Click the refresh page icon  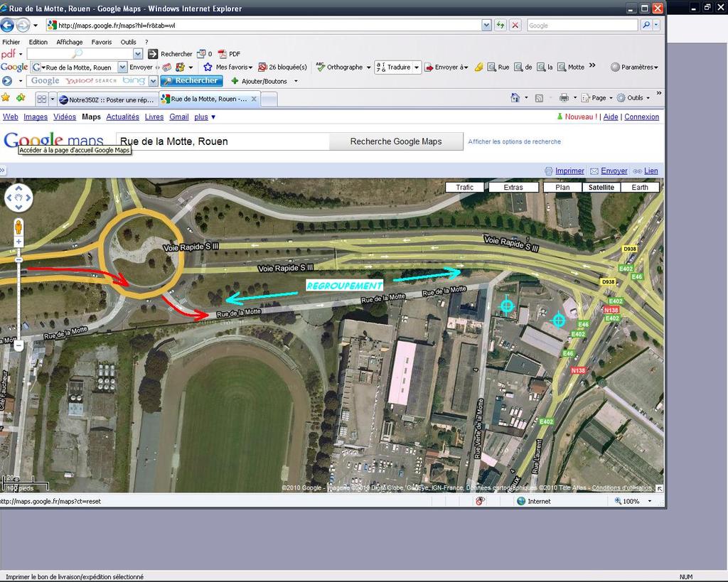click(x=500, y=26)
